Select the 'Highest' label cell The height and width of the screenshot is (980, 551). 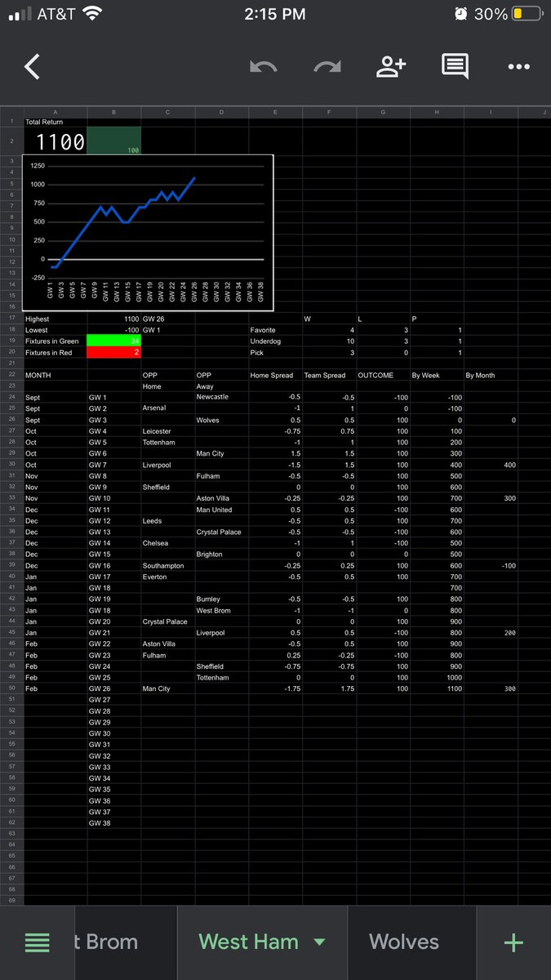coord(56,318)
